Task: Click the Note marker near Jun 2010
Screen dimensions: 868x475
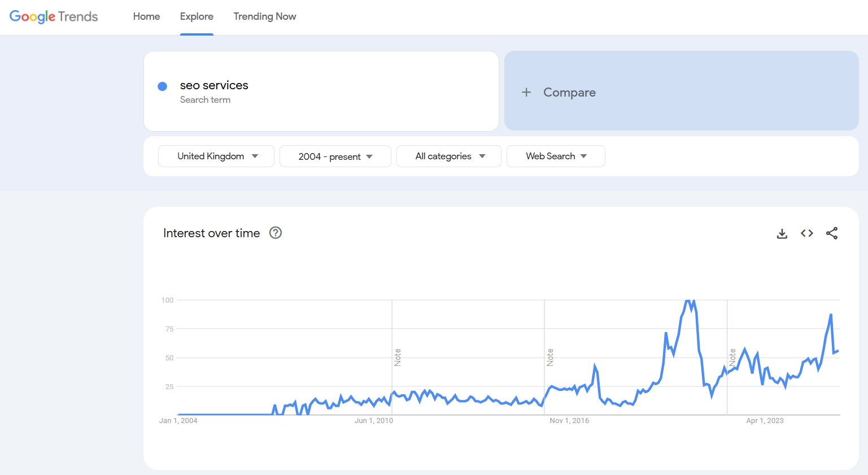Action: (x=398, y=358)
